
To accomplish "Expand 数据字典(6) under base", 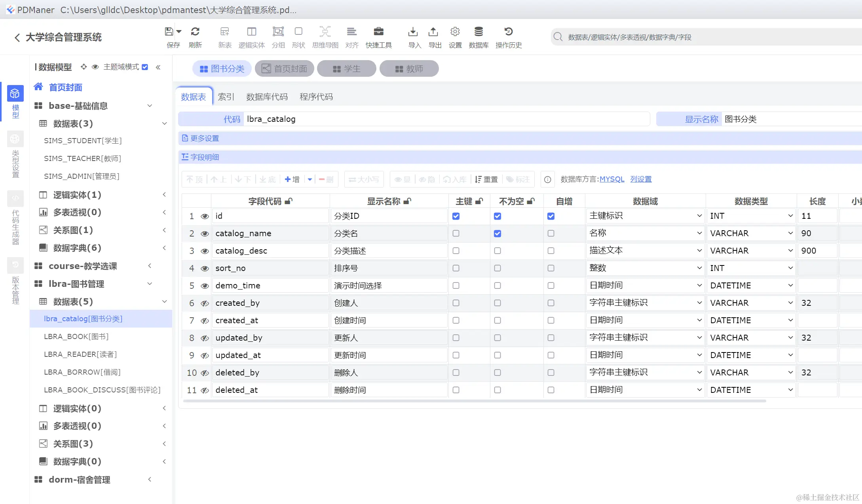I will coord(164,248).
